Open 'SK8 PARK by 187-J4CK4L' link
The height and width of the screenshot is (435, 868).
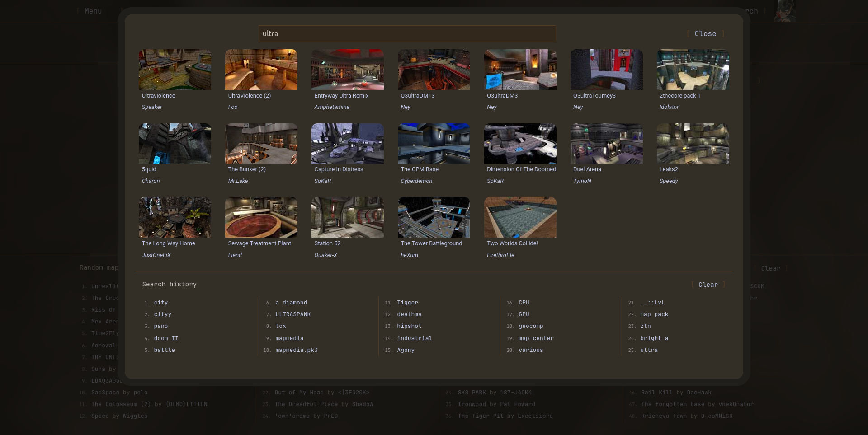pos(496,393)
